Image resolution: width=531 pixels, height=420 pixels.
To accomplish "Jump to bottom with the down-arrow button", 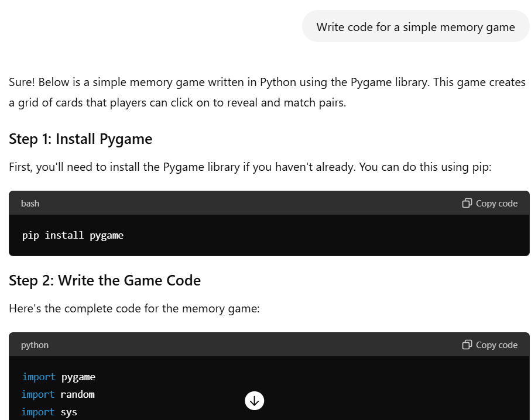I will tap(254, 401).
